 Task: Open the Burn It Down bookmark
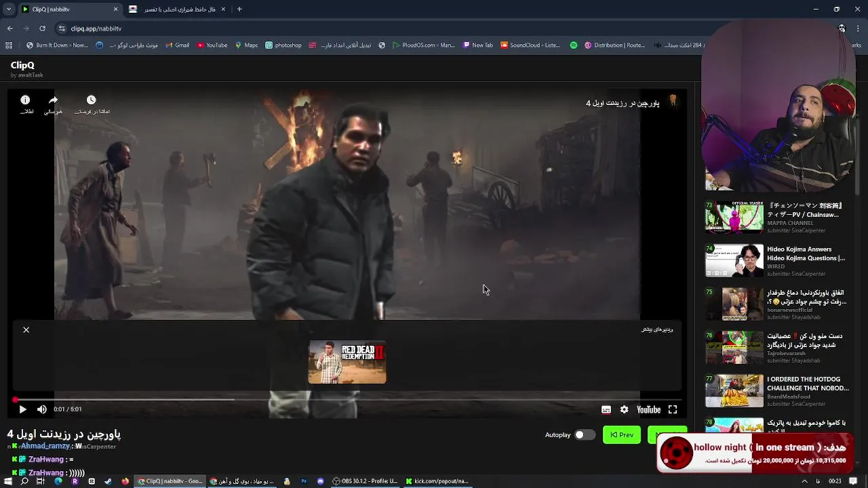coord(57,45)
